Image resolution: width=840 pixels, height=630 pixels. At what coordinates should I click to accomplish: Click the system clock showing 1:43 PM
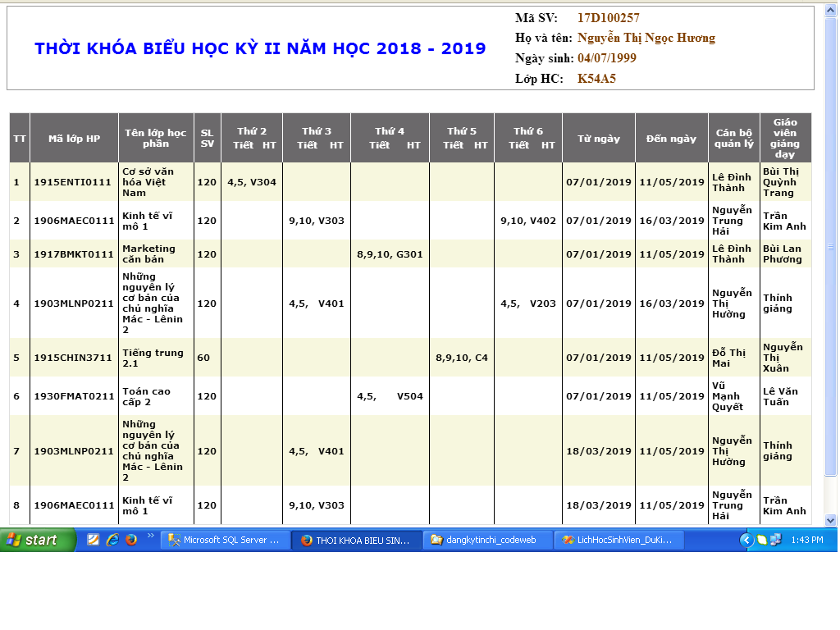[807, 540]
